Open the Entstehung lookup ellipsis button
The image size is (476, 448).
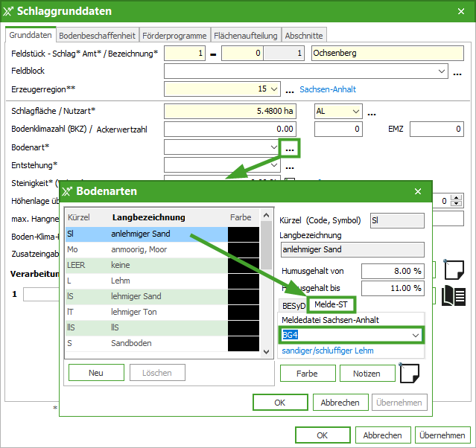[x=289, y=165]
